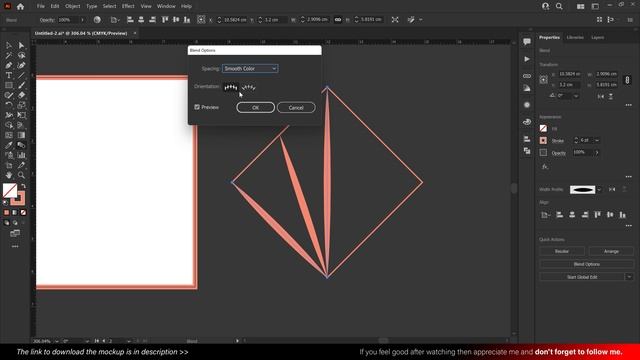
Task: Choose the Magic Wand tool
Action: click(9, 56)
